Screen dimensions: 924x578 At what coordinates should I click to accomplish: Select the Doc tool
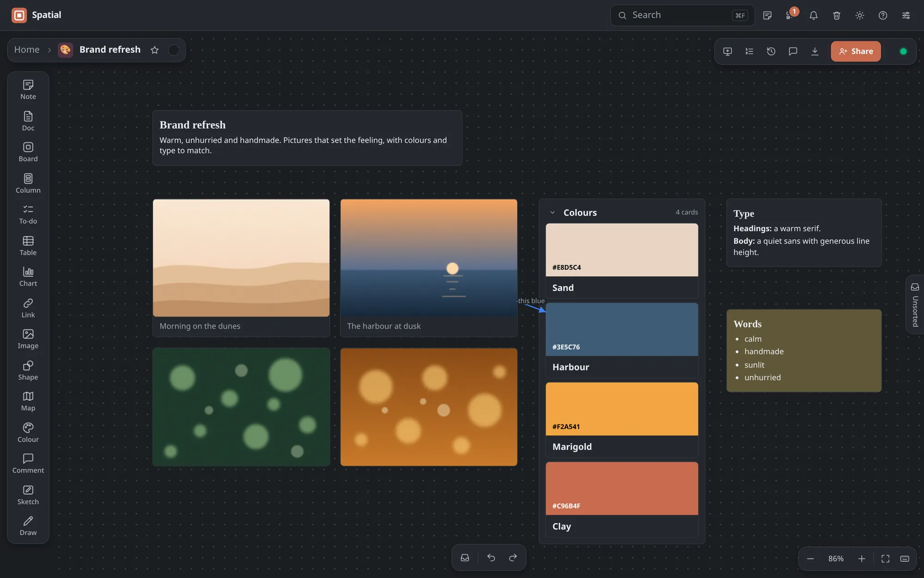[x=28, y=121]
